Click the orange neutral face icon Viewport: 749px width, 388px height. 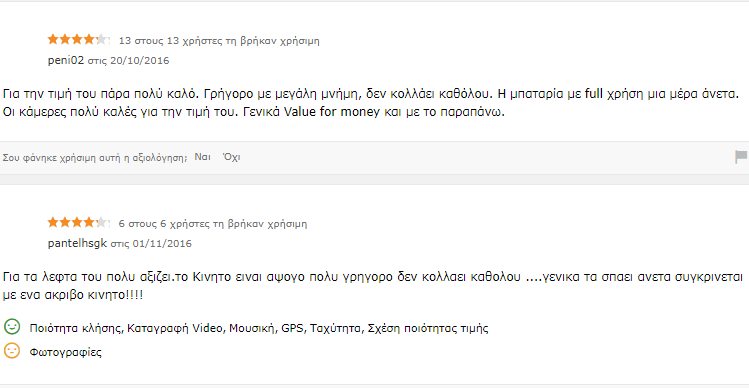point(12,351)
